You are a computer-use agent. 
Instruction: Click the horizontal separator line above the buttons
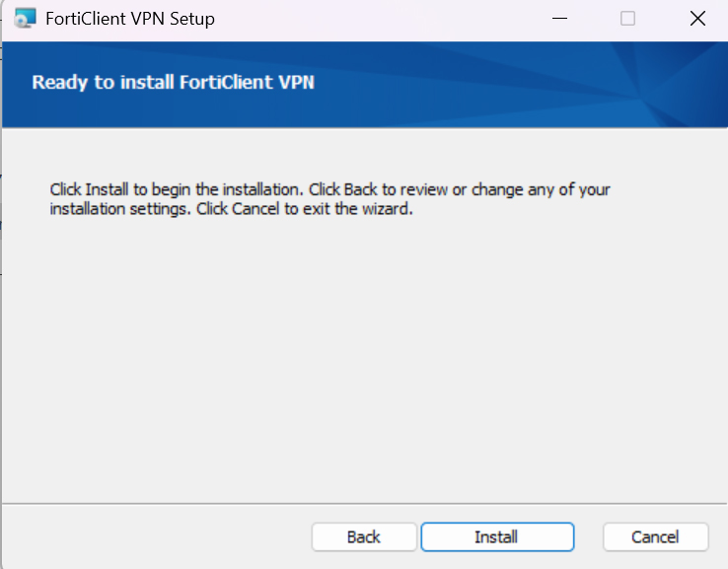365,503
